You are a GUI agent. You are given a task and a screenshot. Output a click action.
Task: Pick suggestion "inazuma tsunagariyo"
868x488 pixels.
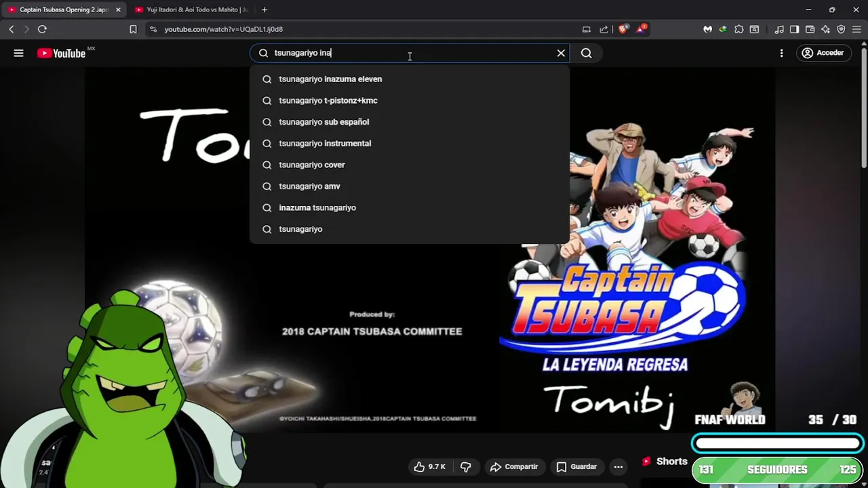pyautogui.click(x=410, y=207)
